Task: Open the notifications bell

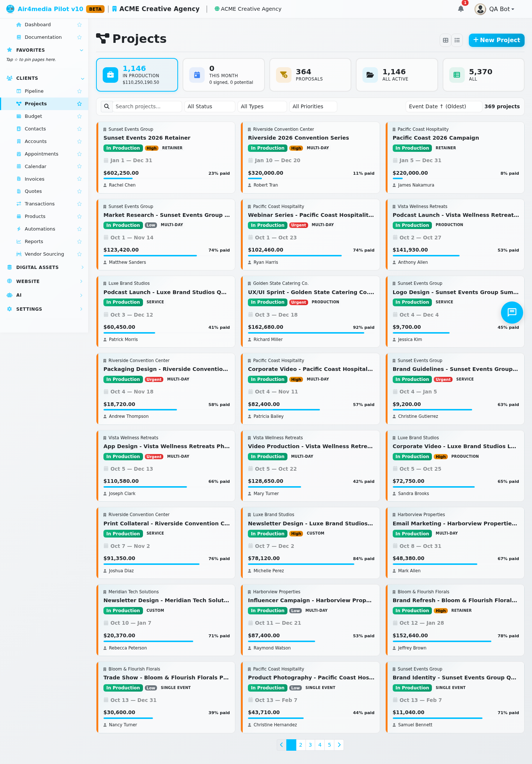Action: point(461,9)
